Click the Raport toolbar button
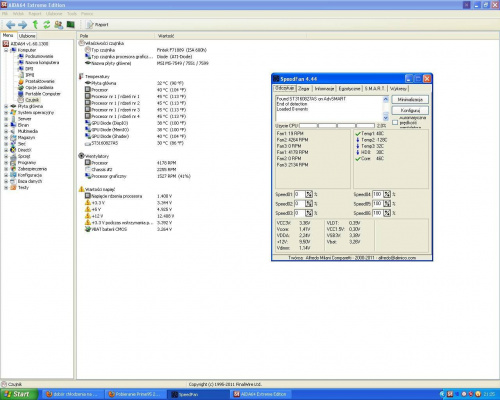This screenshot has width=500, height=400. [x=98, y=24]
